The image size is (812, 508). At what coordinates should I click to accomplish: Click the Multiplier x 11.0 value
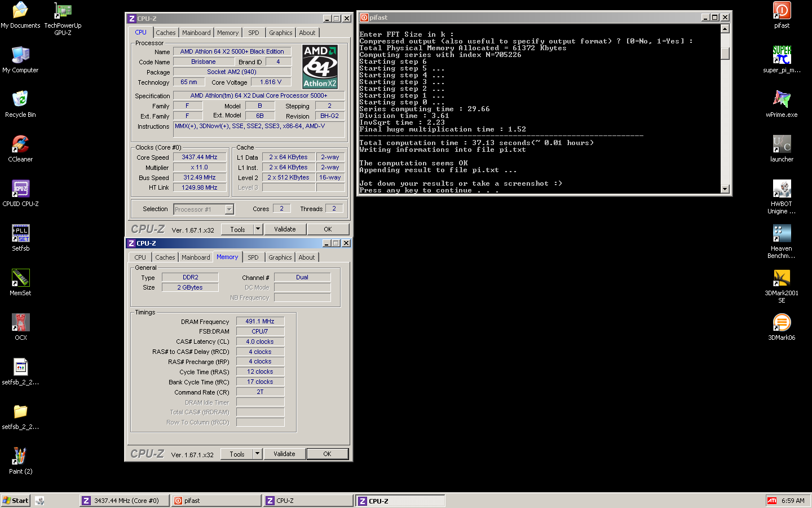(x=200, y=167)
